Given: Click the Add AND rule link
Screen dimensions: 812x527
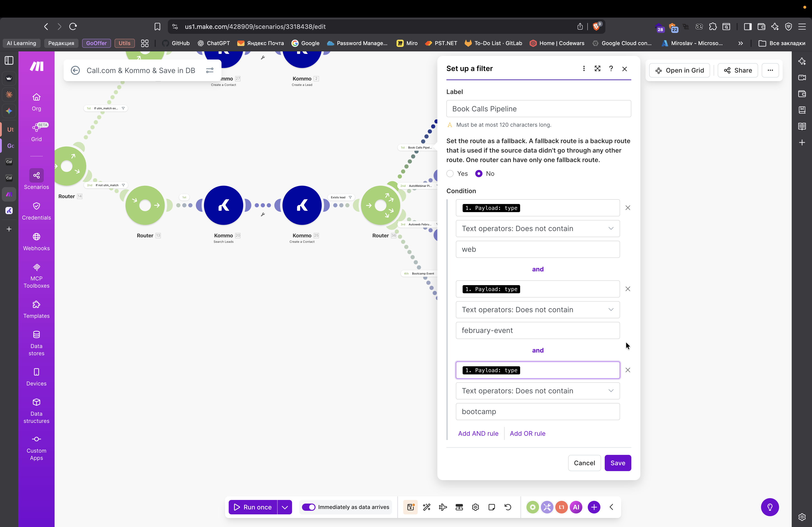Looking at the screenshot, I should pos(478,433).
